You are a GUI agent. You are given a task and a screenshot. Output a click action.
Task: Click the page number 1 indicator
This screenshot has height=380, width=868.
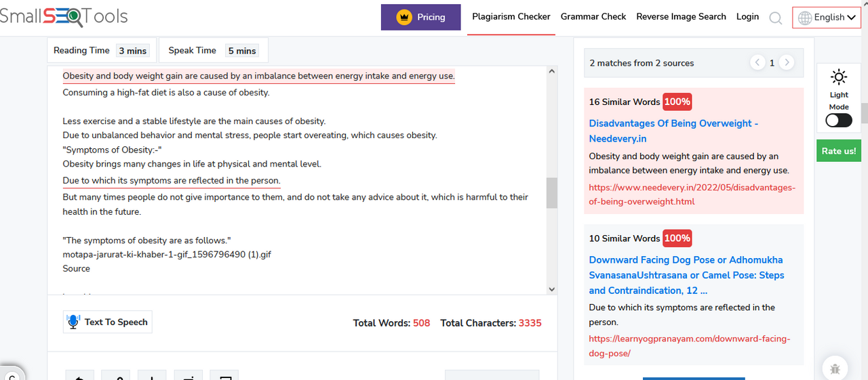coord(772,63)
